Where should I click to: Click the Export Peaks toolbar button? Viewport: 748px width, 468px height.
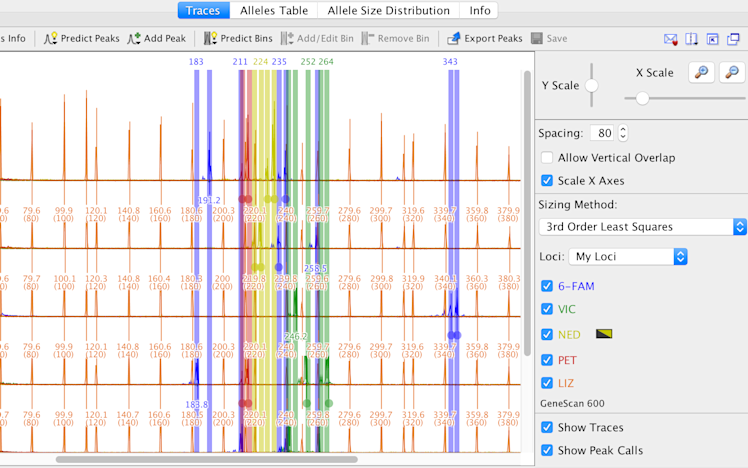coord(484,39)
